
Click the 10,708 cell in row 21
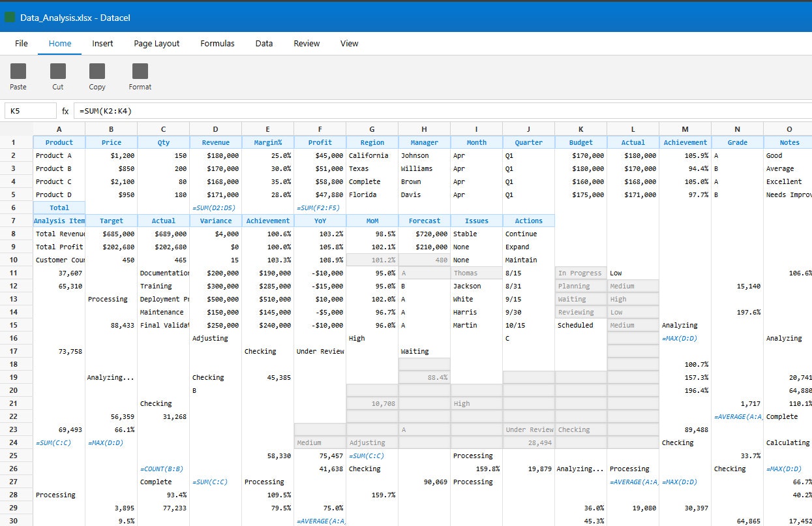pyautogui.click(x=372, y=403)
